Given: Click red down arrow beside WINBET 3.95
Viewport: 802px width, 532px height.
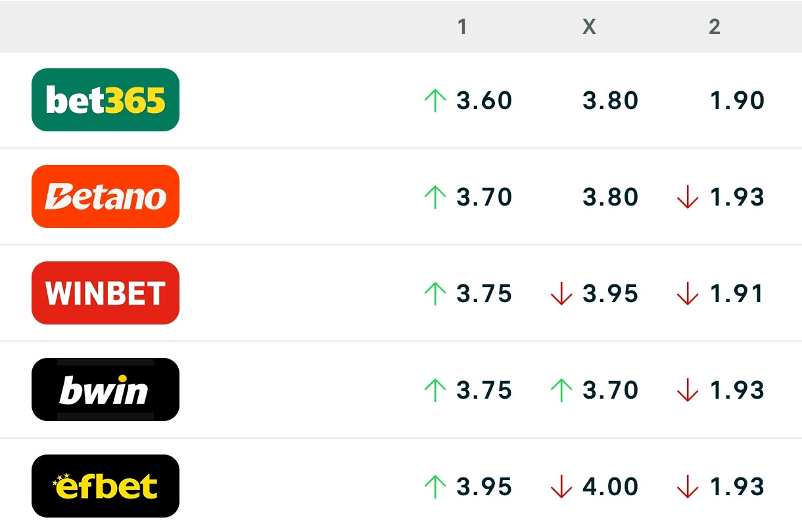Looking at the screenshot, I should (561, 294).
